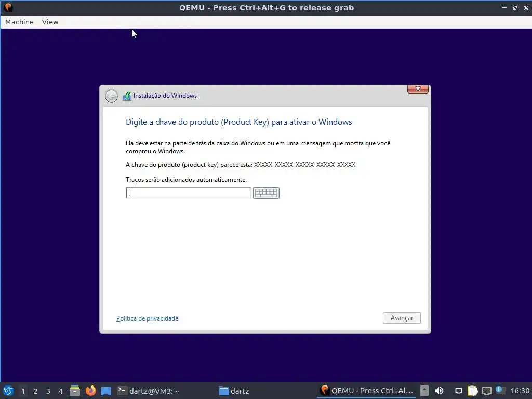Click the on-screen keyboard icon
Screen dimensions: 532x399
[266, 193]
